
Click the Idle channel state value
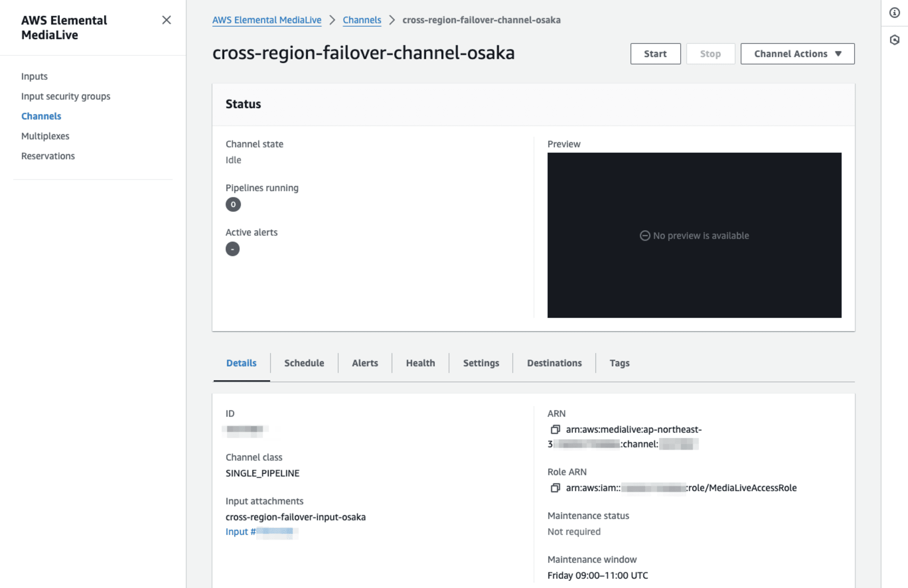pos(233,160)
